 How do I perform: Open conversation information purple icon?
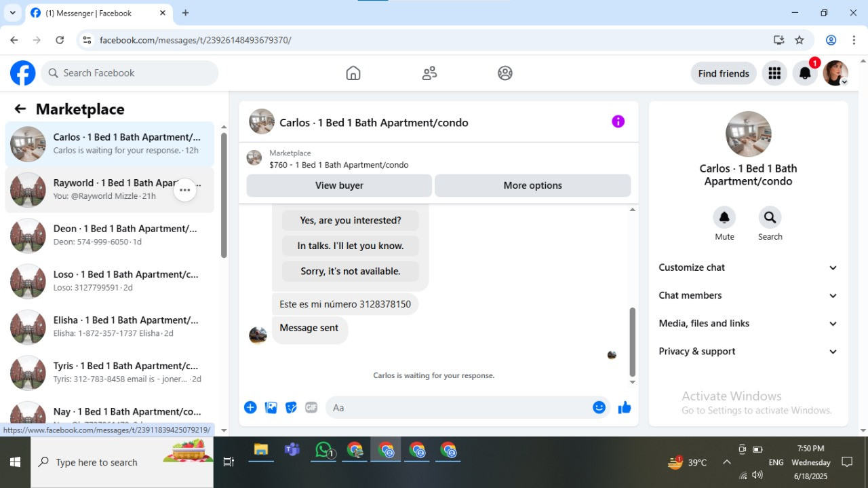coord(618,121)
